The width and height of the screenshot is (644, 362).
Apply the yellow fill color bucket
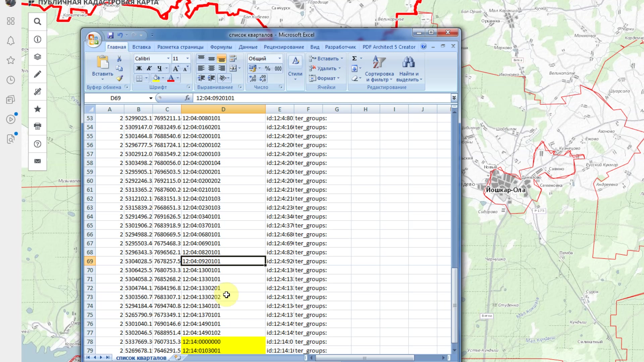(x=156, y=78)
